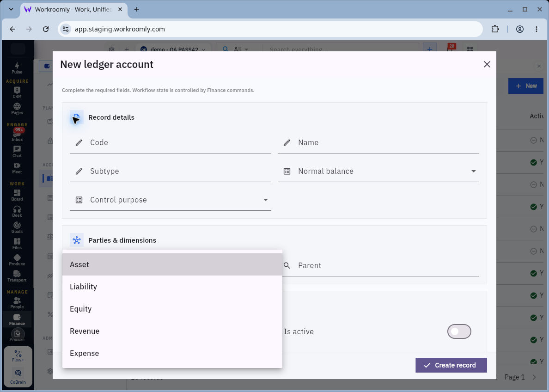Image resolution: width=549 pixels, height=392 pixels.
Task: Click the site information icon in address bar
Action: click(x=66, y=29)
